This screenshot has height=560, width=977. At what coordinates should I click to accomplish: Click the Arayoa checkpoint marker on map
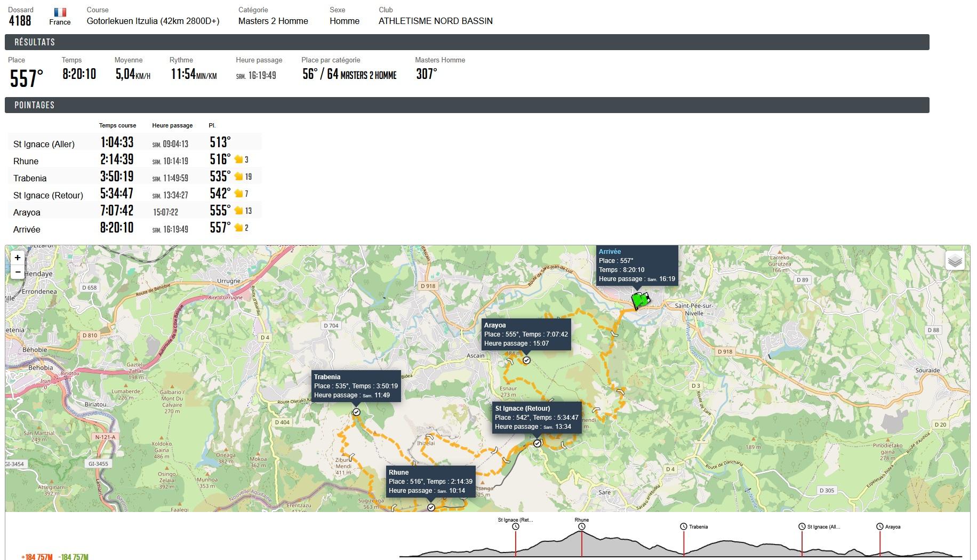(526, 361)
